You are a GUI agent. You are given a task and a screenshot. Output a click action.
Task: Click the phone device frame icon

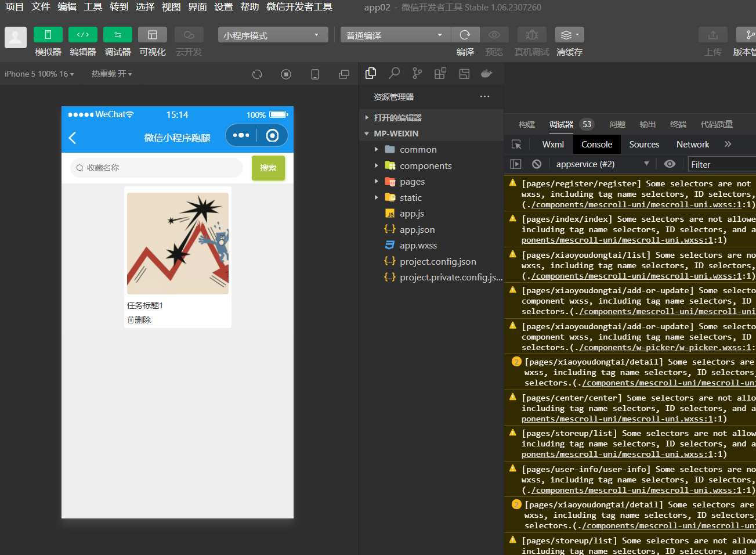315,74
